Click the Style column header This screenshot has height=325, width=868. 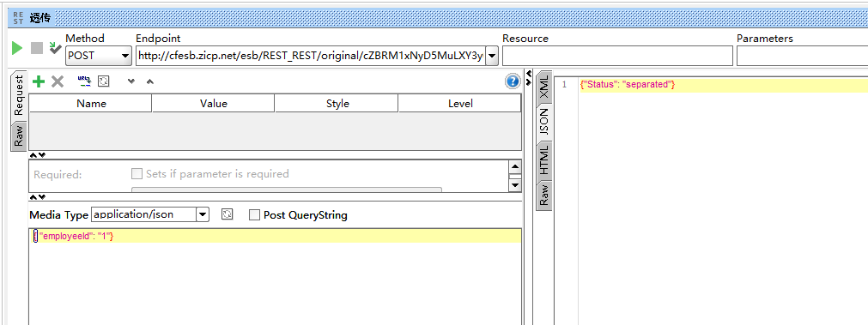337,104
